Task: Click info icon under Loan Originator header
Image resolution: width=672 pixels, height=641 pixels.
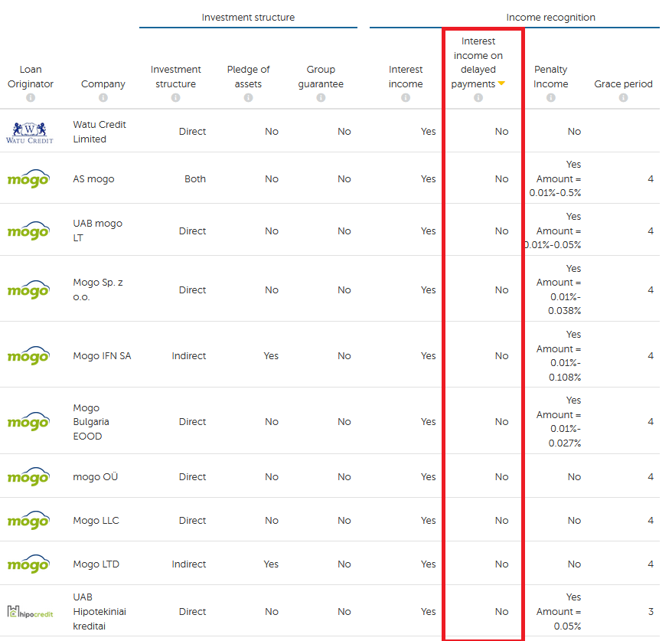Action: [31, 98]
